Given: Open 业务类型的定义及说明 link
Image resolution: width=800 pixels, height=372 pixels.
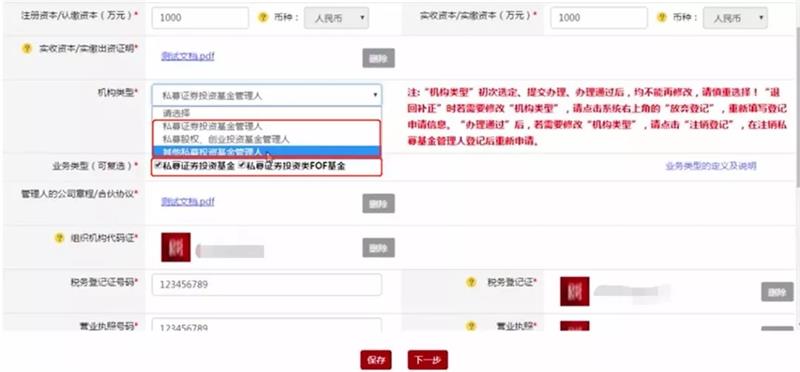Looking at the screenshot, I should [x=711, y=166].
